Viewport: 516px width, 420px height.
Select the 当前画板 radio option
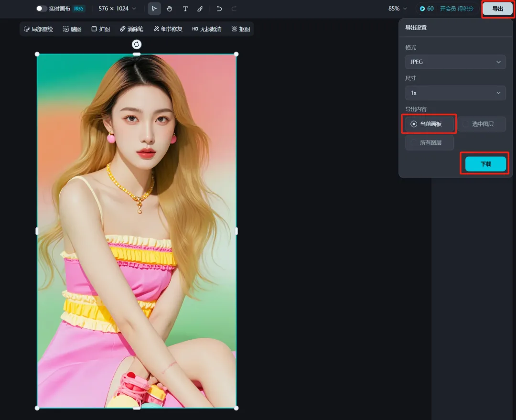tap(430, 124)
